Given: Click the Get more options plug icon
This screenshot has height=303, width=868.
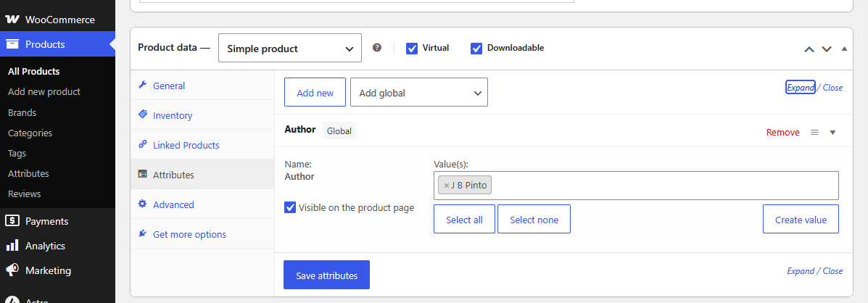Looking at the screenshot, I should coord(142,234).
